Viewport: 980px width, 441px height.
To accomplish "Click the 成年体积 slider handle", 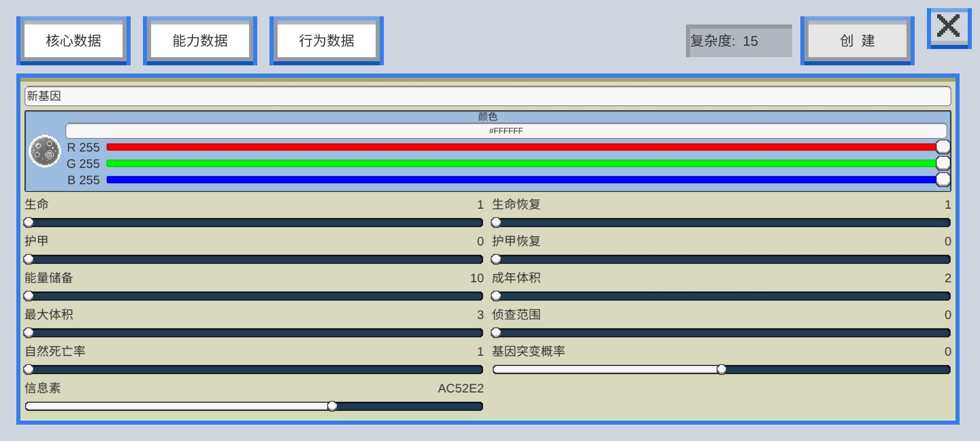I will (x=496, y=296).
